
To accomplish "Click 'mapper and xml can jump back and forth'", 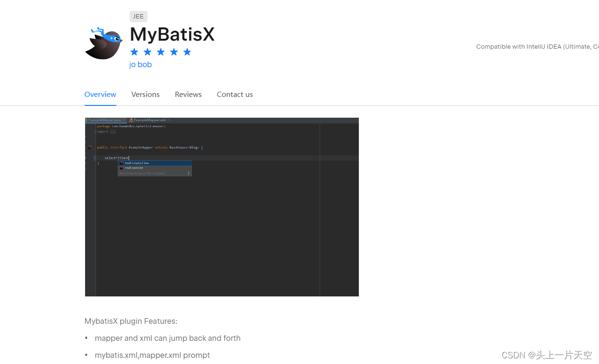I will pyautogui.click(x=168, y=338).
